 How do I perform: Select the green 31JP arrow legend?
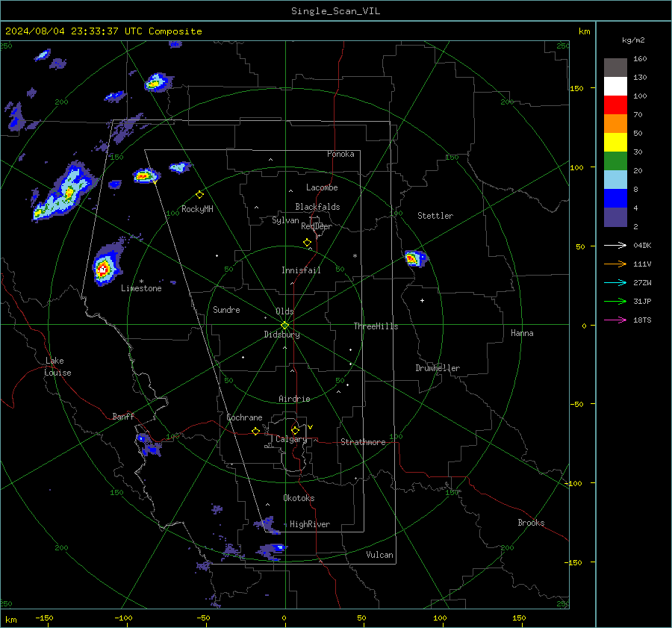(x=615, y=302)
